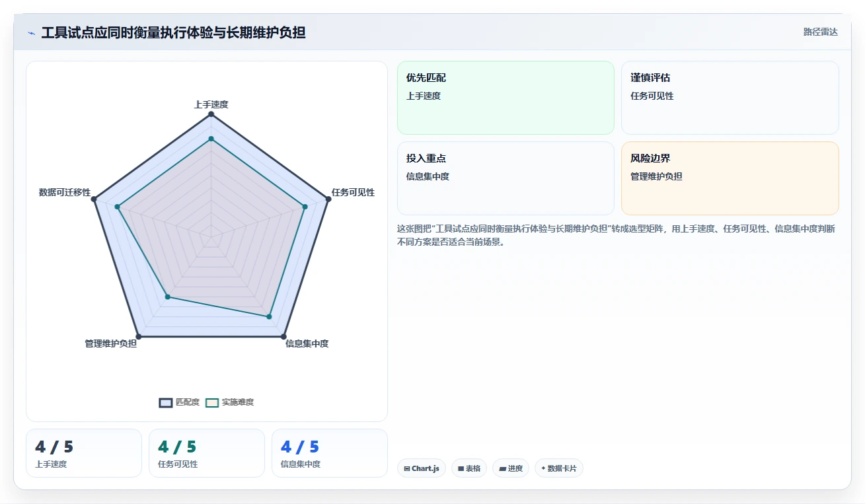Click the 任务可见性 radar axis label
Image resolution: width=865 pixels, height=504 pixels.
click(353, 192)
